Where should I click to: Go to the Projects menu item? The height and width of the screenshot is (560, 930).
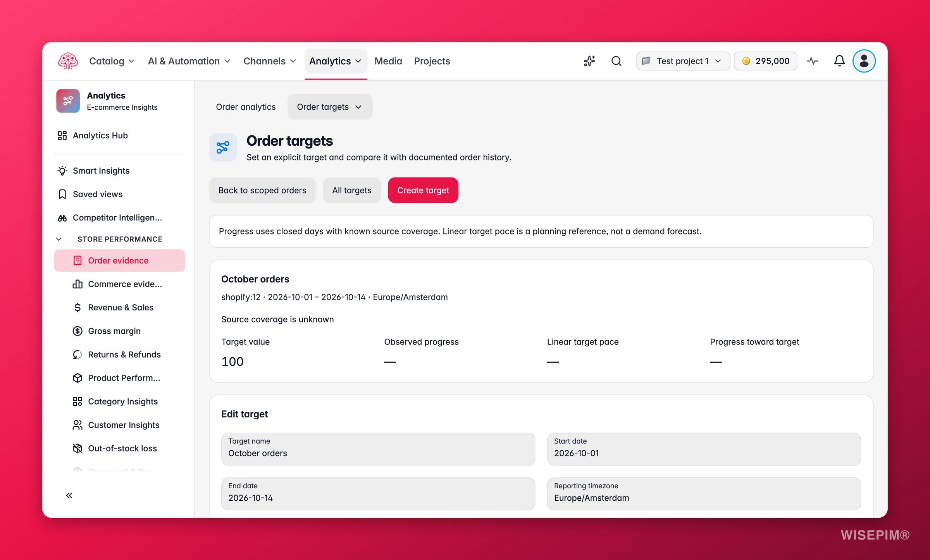coord(432,61)
